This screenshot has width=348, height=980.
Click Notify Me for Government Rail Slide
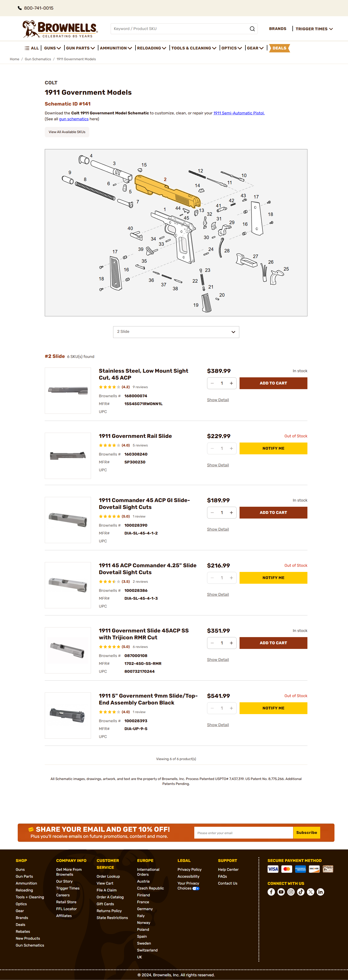pos(273,448)
